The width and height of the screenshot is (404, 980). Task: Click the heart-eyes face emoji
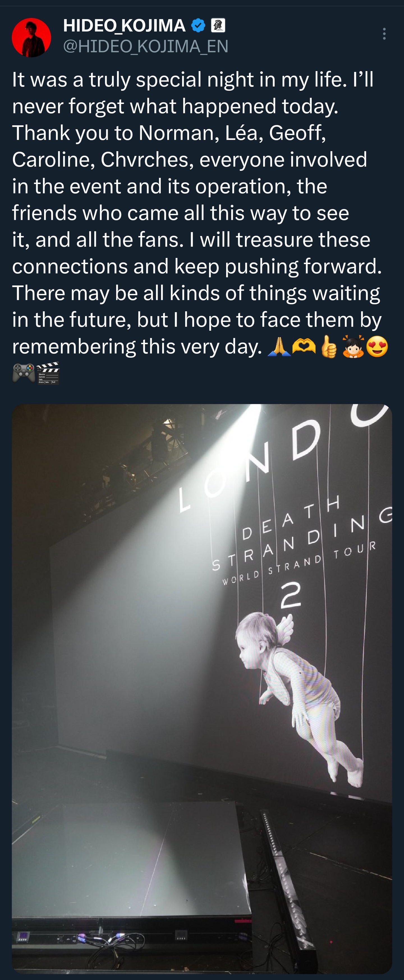point(377,346)
